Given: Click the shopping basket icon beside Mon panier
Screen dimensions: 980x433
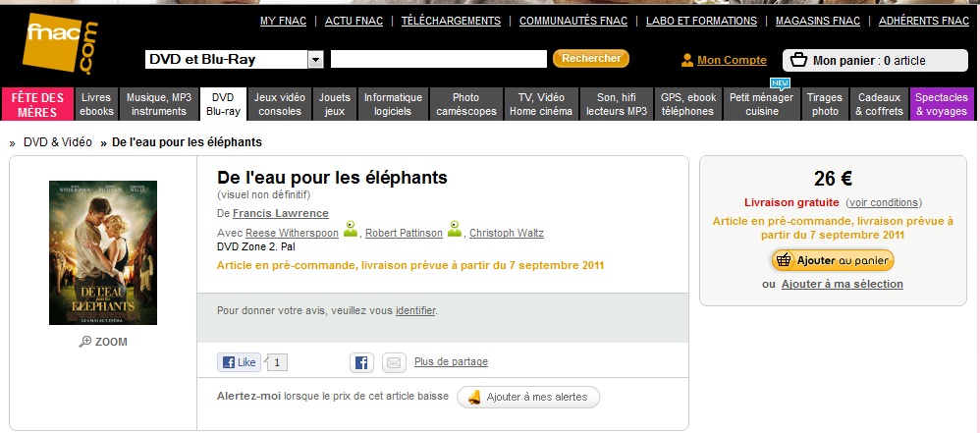Looking at the screenshot, I should (798, 60).
